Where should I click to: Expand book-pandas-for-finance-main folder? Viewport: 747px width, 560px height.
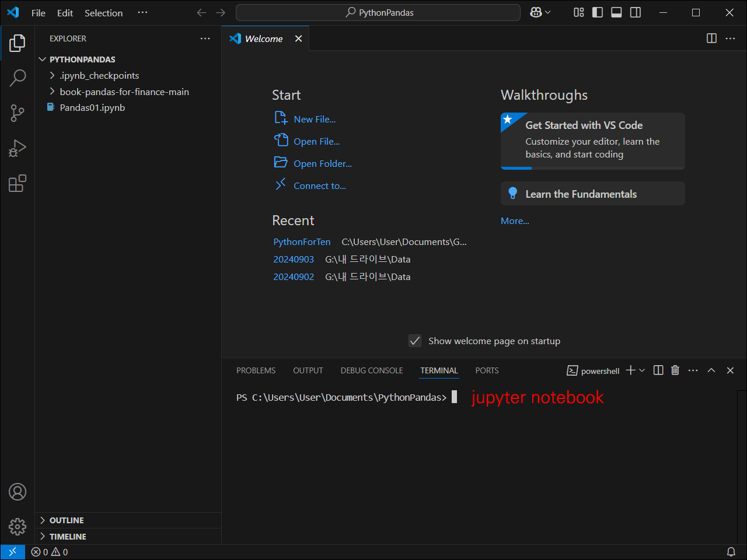(x=128, y=92)
